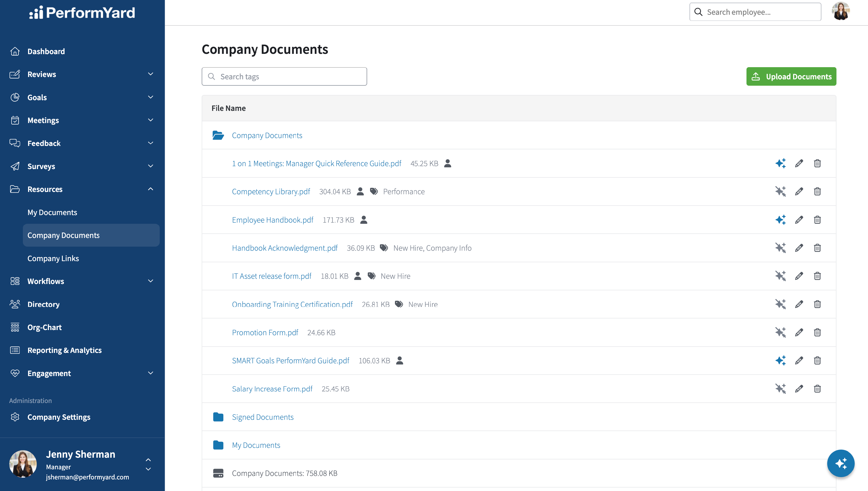
Task: Open Onboarding Training Certification.pdf link
Action: pos(292,304)
